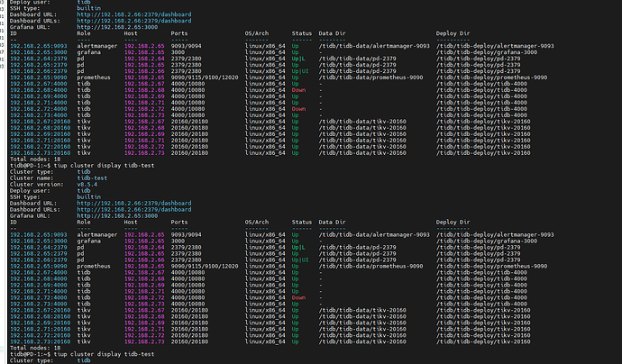Screen dimensions: 622x364
Task: Open the Dashboard URLs link in the upper listing
Action: click(134, 21)
